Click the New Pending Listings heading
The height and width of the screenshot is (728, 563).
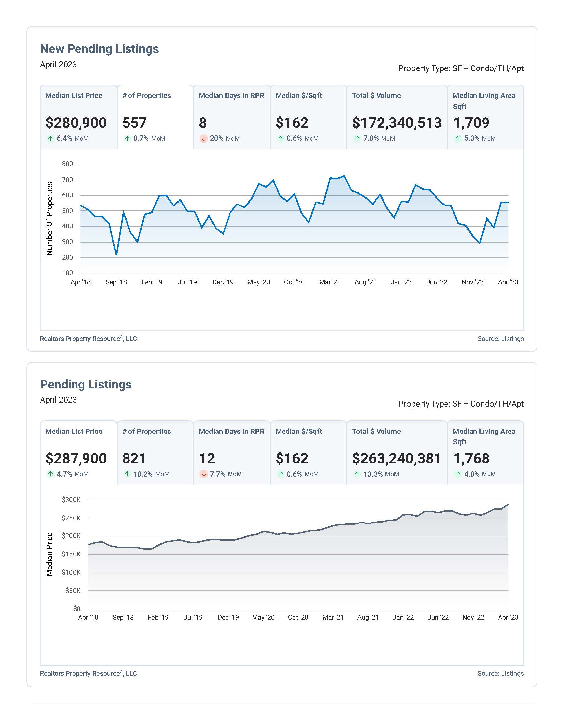(99, 49)
